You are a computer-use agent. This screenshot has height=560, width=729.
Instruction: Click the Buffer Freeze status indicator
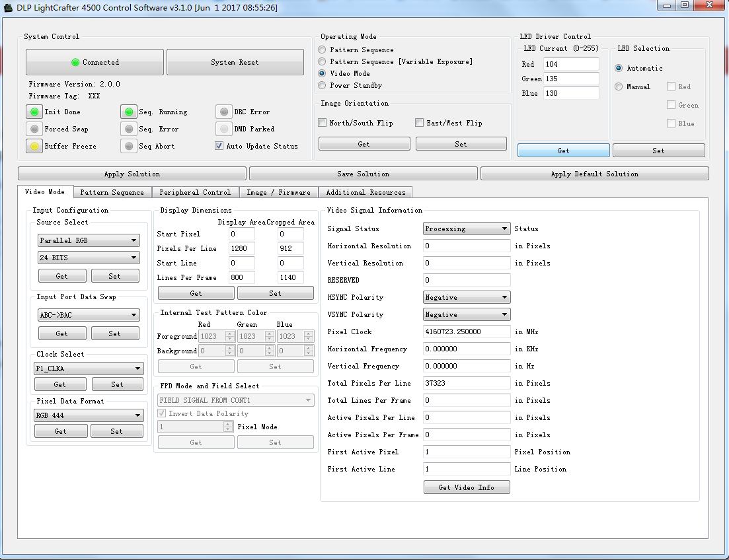tap(34, 147)
